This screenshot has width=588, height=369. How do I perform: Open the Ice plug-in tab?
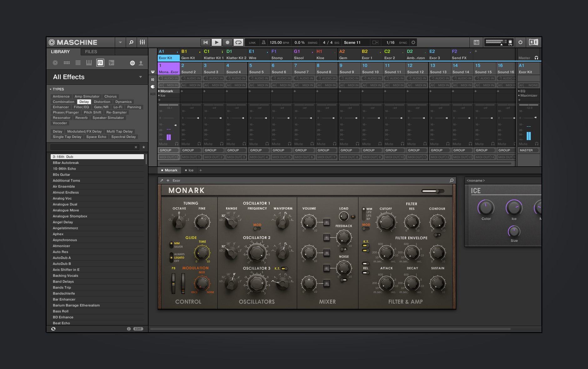[189, 170]
